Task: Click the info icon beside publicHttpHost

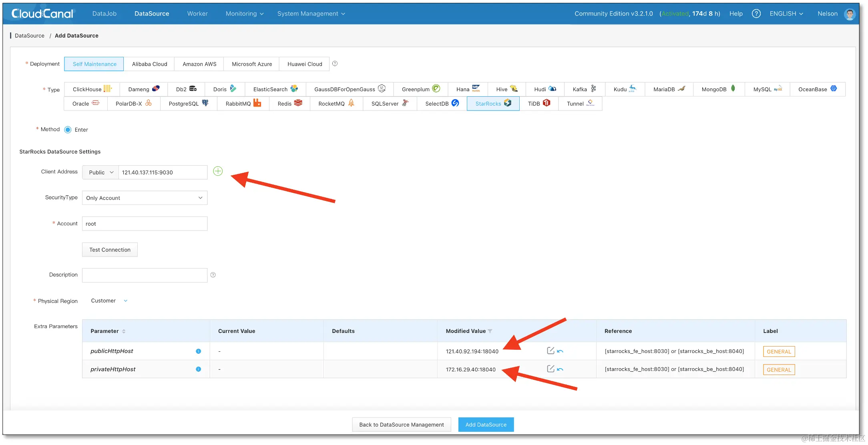Action: click(x=198, y=351)
